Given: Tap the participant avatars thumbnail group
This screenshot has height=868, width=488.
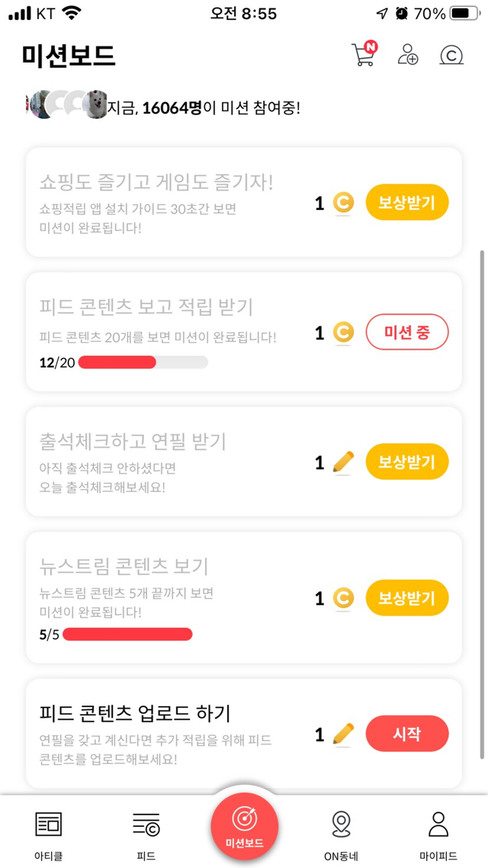Looking at the screenshot, I should [x=65, y=105].
